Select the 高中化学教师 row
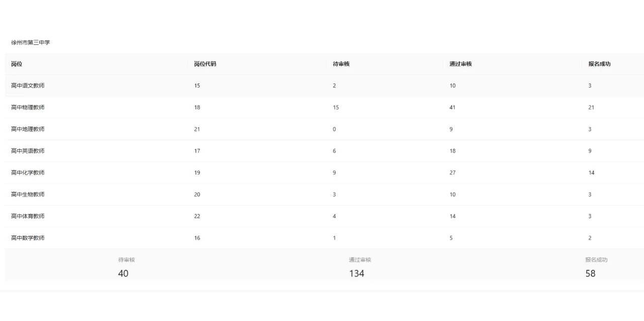This screenshot has width=644, height=321. [x=28, y=173]
